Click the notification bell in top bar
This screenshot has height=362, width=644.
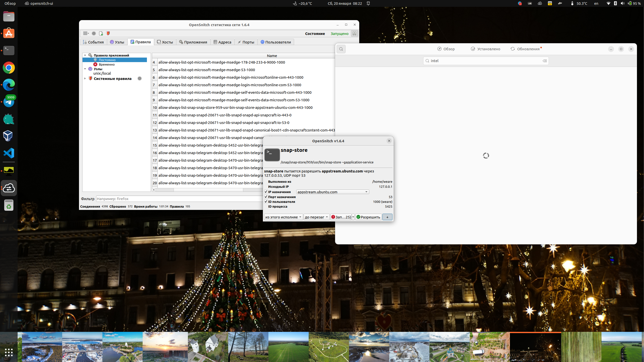click(368, 4)
